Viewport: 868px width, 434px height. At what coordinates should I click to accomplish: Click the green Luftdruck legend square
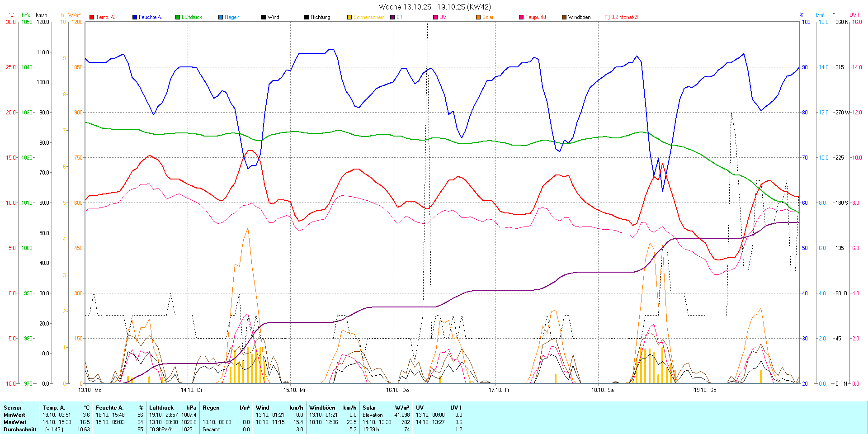178,17
